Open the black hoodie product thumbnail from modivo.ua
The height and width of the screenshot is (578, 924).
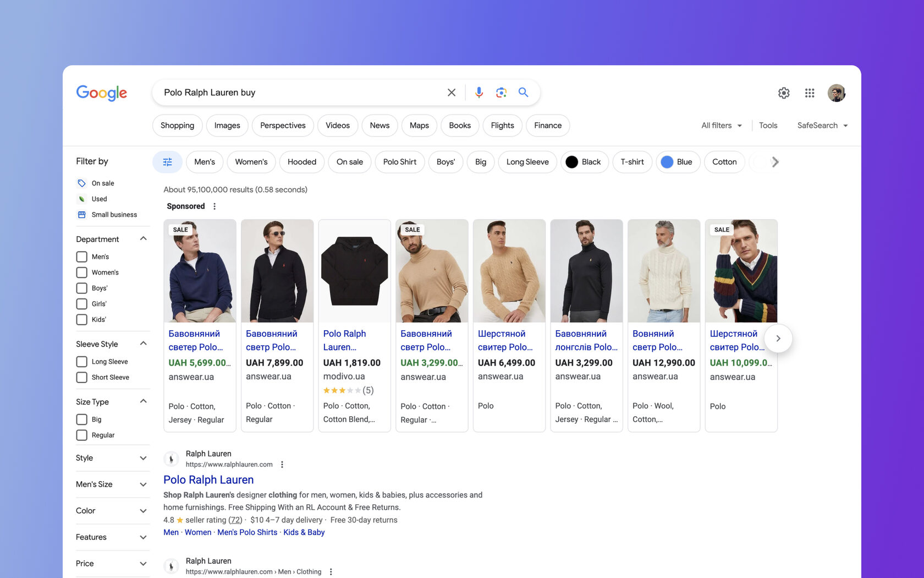[x=355, y=271]
